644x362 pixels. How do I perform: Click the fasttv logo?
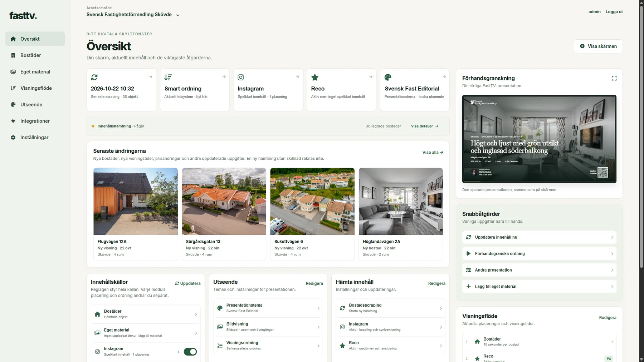[x=23, y=16]
